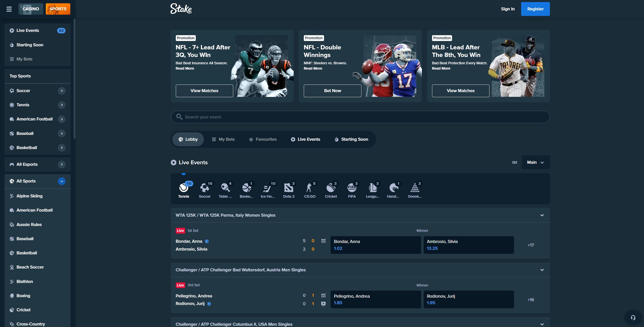The height and width of the screenshot is (327, 644).
Task: Bet on Rodionov, Jurij at 1.95
Action: (x=469, y=299)
